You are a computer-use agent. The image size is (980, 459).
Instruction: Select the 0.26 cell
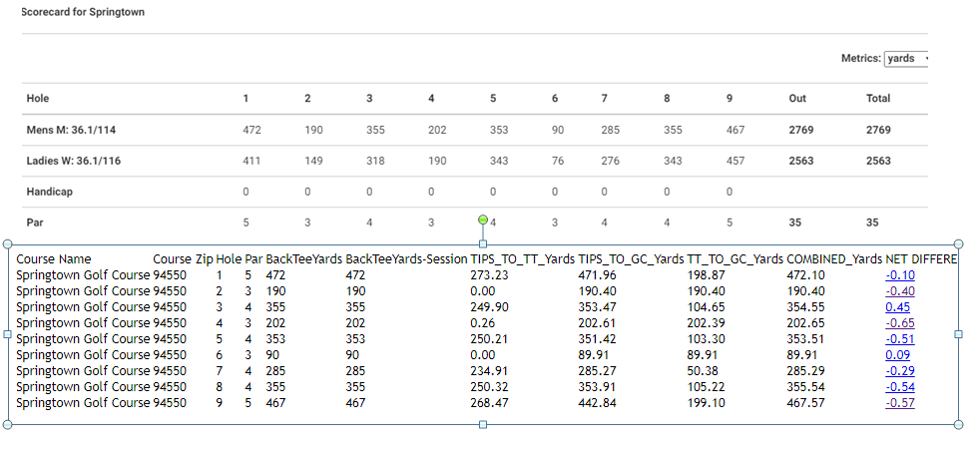482,323
